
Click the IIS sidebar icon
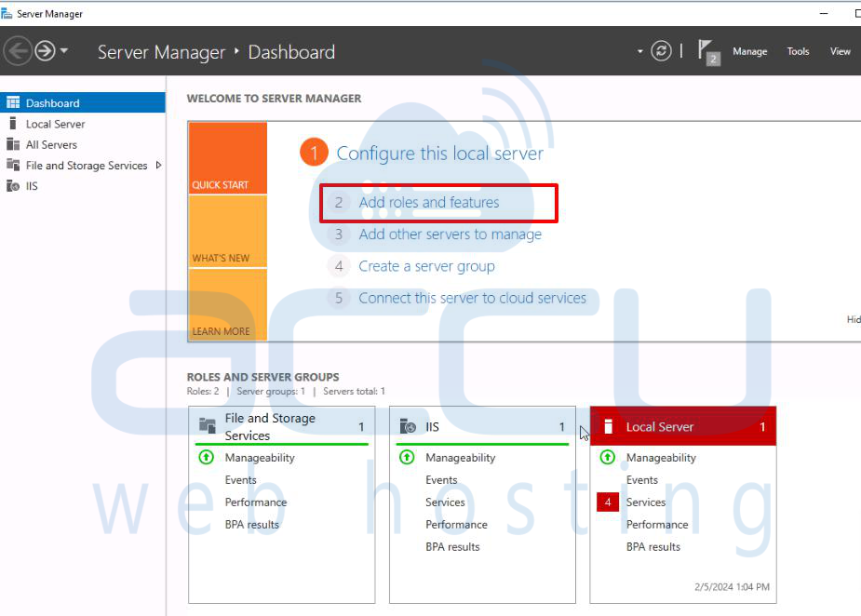click(x=13, y=186)
